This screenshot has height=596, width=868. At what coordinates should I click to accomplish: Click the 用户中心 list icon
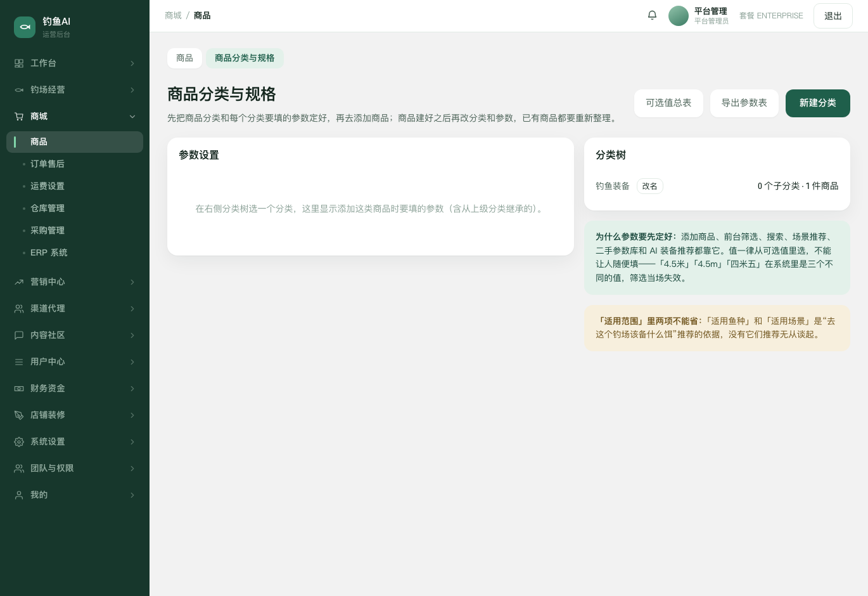19,362
